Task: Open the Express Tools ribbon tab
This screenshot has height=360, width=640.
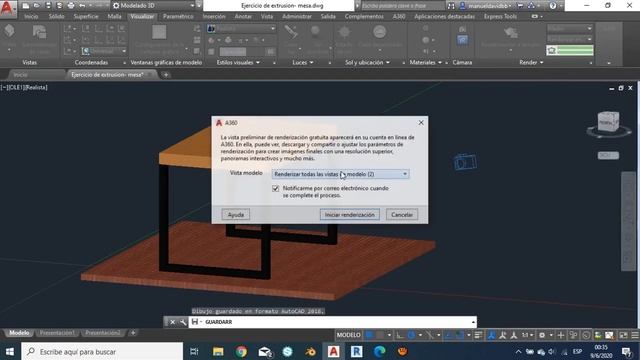Action: (500, 16)
